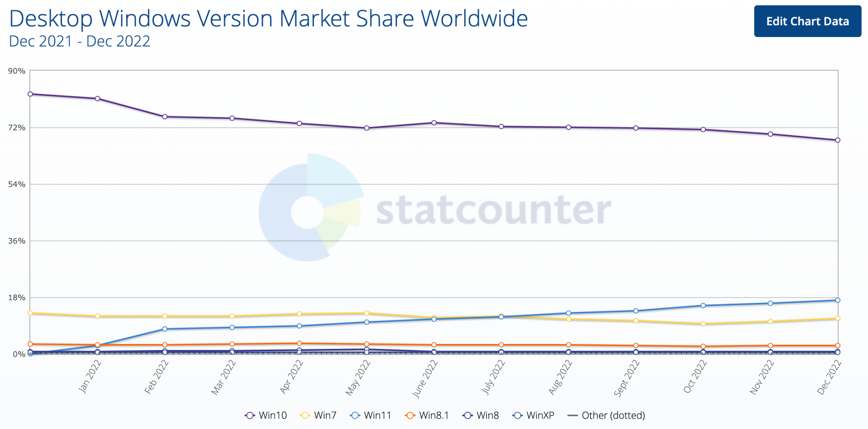The image size is (868, 429).
Task: Click the Win7 data point for Dec 2022
Action: [838, 319]
